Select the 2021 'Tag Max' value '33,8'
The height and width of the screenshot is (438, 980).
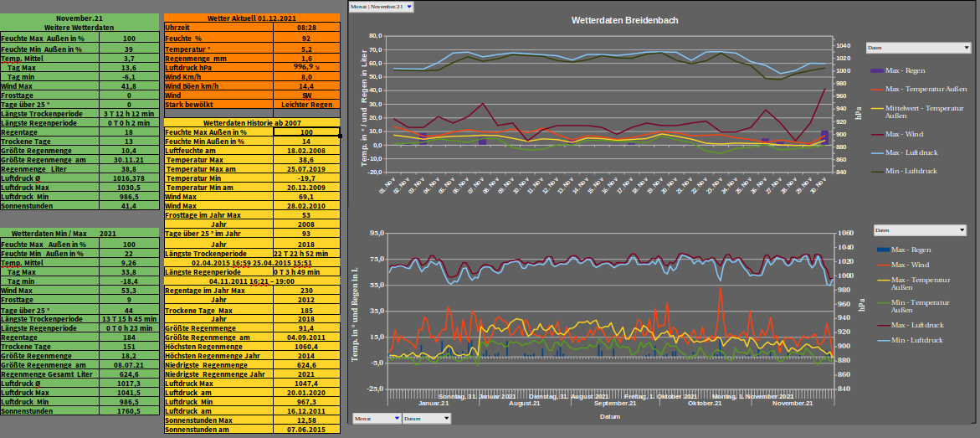click(x=130, y=272)
